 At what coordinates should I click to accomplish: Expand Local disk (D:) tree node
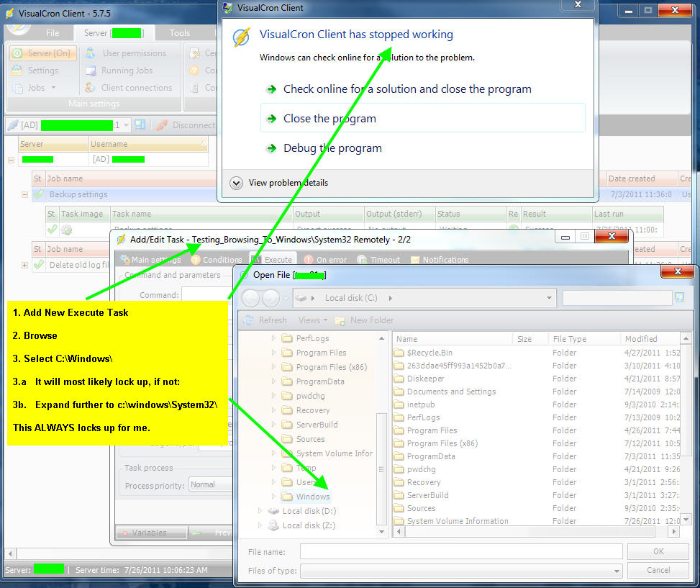[261, 511]
